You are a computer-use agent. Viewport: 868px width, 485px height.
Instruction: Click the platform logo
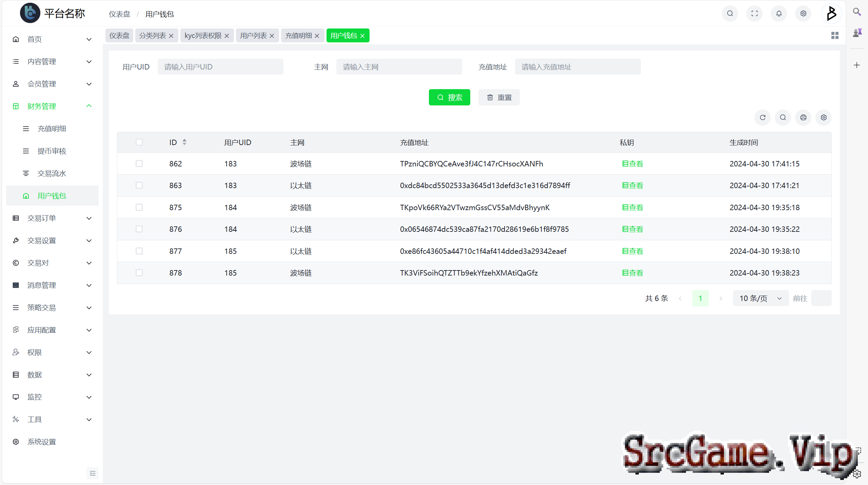(30, 14)
